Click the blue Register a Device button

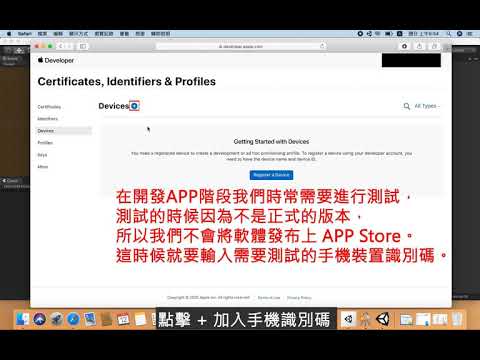pyautogui.click(x=271, y=175)
